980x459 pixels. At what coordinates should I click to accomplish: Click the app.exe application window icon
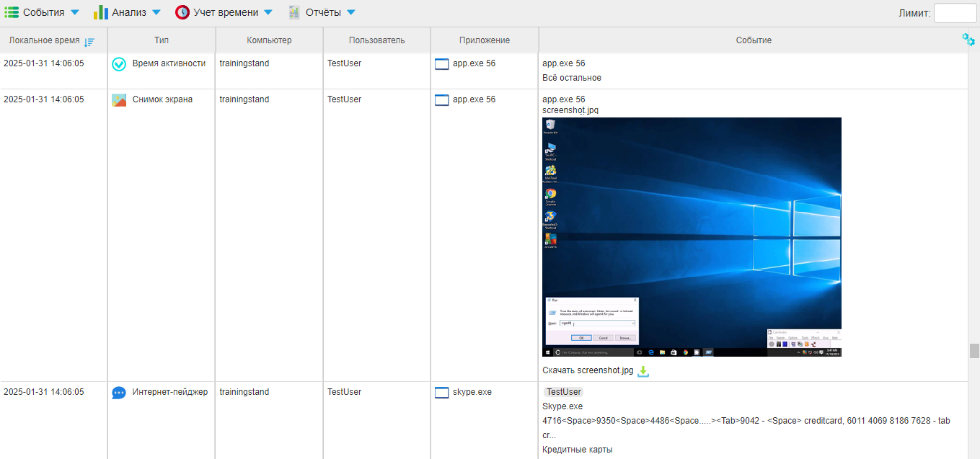(441, 63)
